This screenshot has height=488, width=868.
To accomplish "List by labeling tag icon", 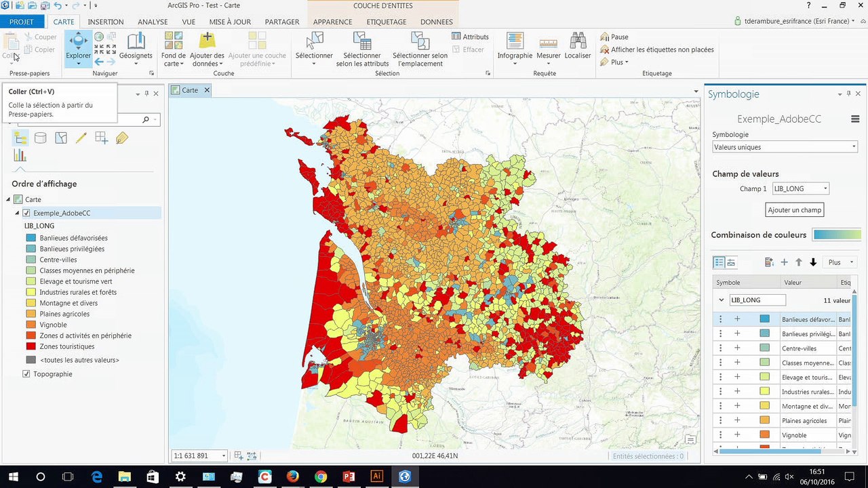I will pos(122,138).
